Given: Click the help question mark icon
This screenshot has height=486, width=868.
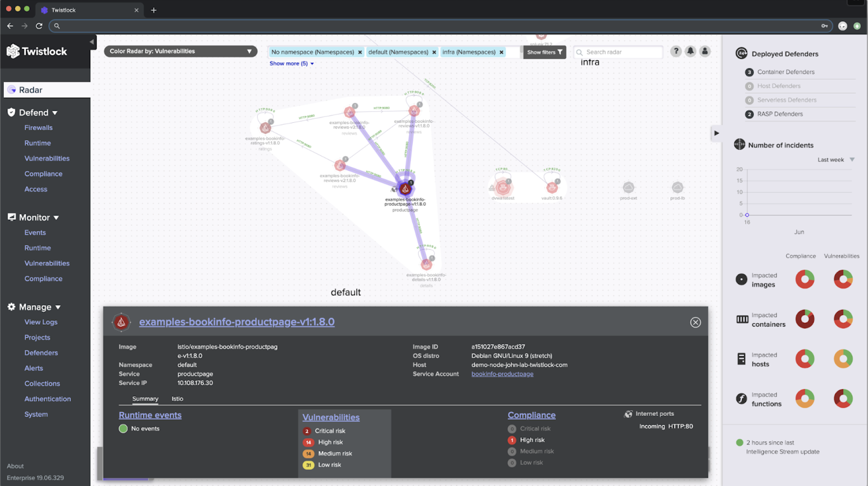Looking at the screenshot, I should [x=676, y=51].
